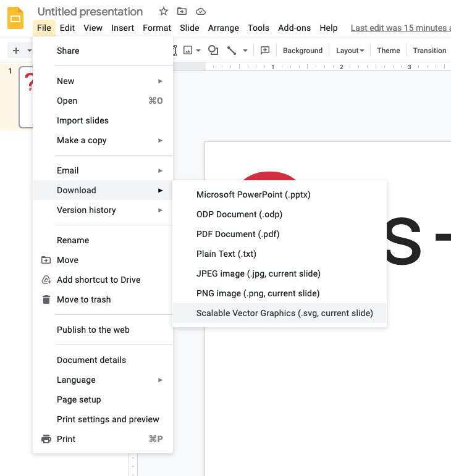
Task: Click the large S text on slide
Action: [404, 241]
